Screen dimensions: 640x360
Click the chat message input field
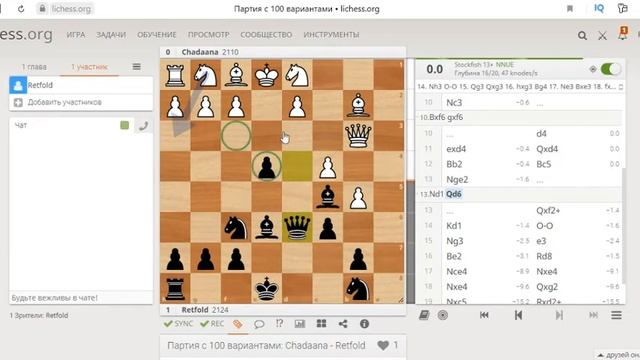[x=81, y=298]
